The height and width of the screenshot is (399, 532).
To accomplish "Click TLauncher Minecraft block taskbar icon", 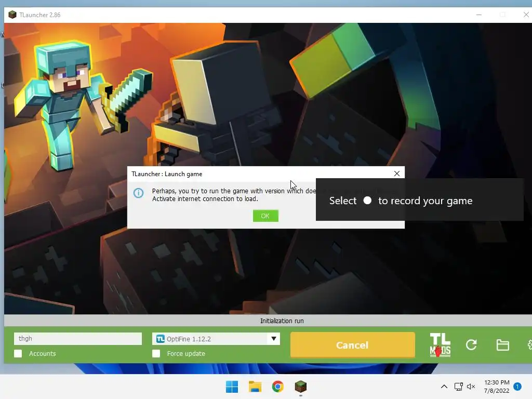I will click(301, 387).
